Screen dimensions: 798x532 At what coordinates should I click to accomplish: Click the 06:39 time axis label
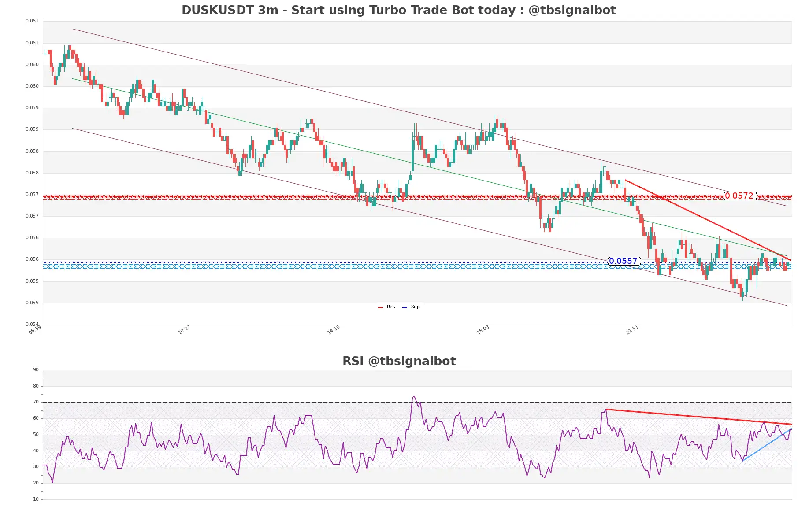pos(35,329)
